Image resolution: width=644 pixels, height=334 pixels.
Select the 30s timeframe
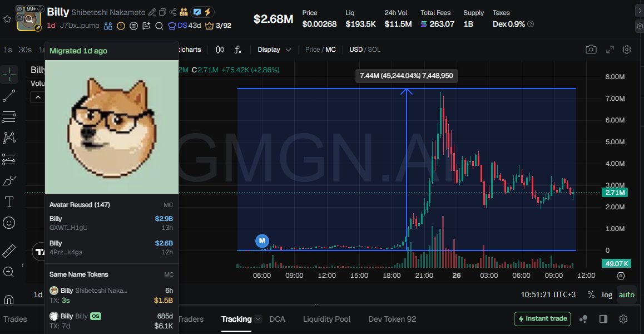(x=25, y=50)
